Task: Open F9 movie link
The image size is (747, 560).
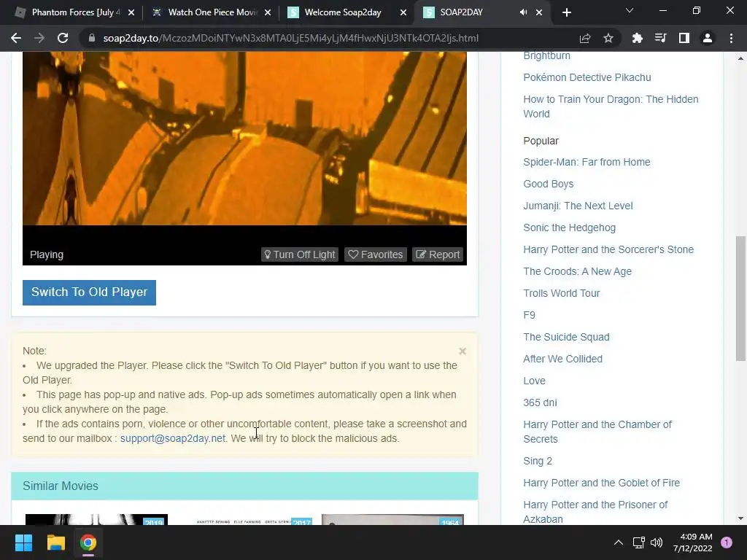Action: click(530, 316)
